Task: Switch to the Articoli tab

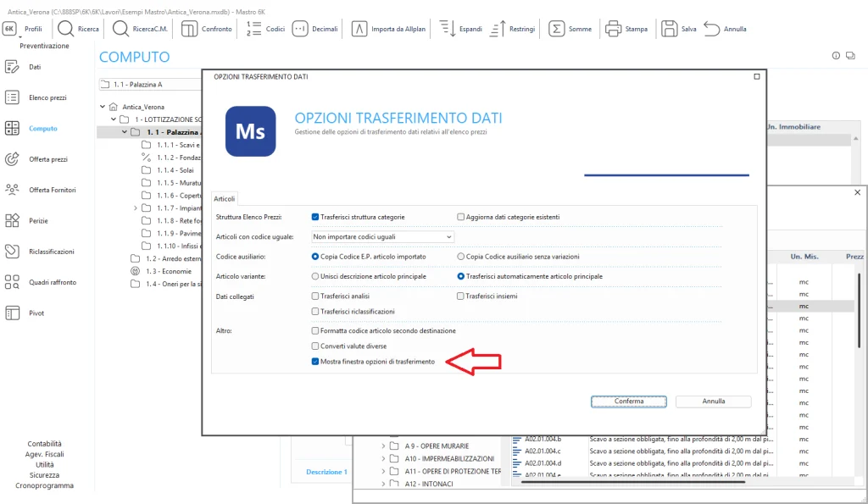Action: pyautogui.click(x=224, y=198)
